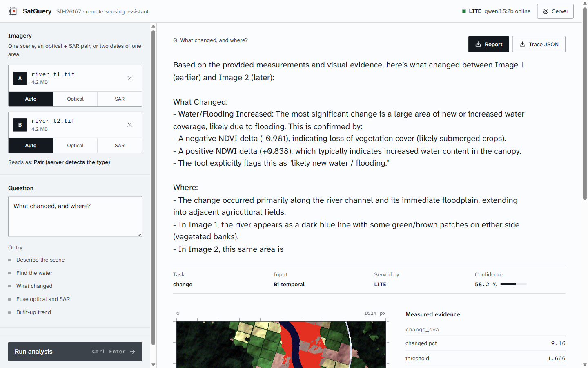Image resolution: width=588 pixels, height=368 pixels.
Task: Click the confidence progress bar
Action: 513,284
